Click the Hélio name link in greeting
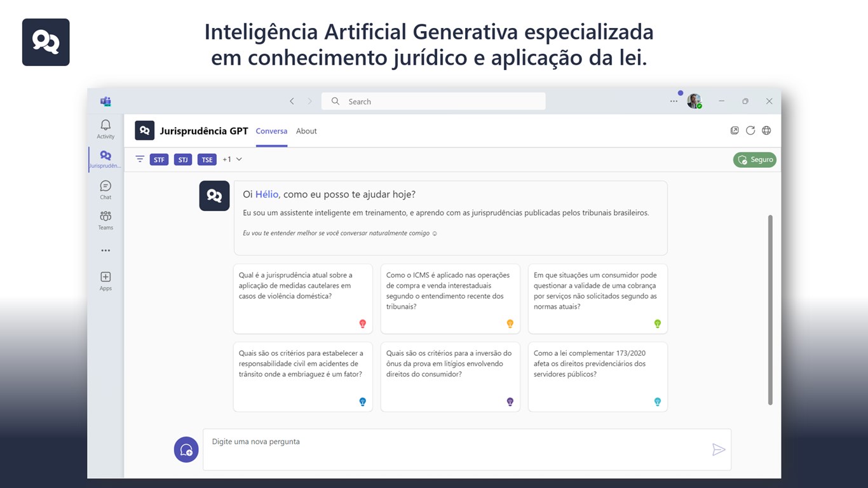Image resolution: width=868 pixels, height=488 pixels. [x=267, y=194]
